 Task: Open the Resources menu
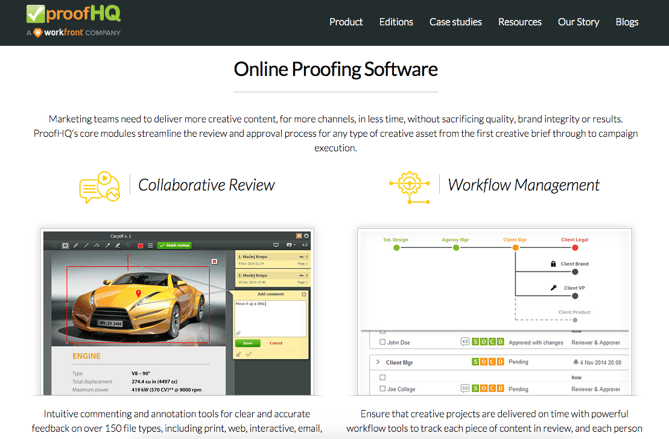(520, 22)
